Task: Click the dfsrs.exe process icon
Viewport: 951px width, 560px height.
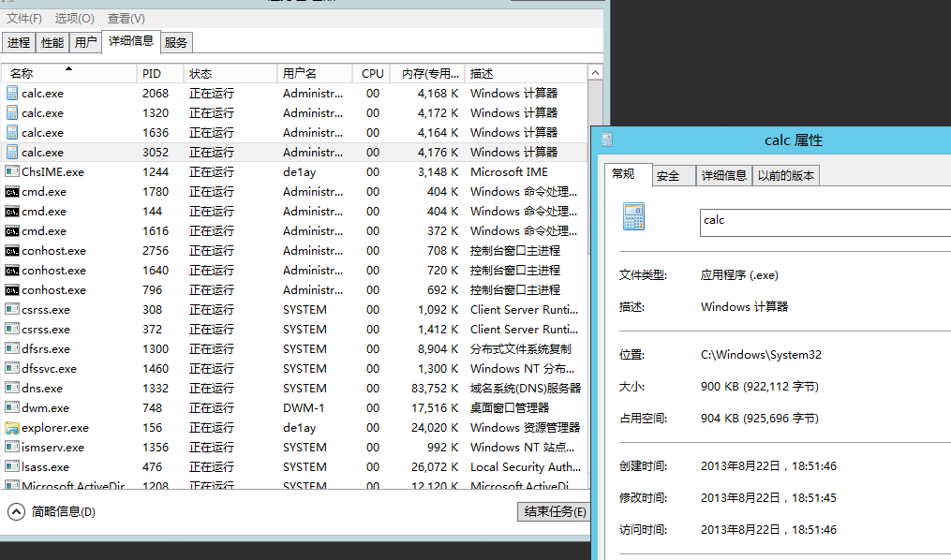Action: (x=11, y=348)
